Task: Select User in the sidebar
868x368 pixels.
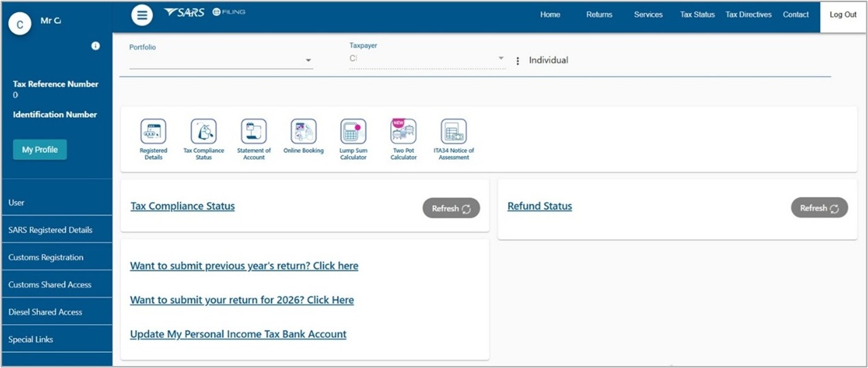Action: point(57,203)
